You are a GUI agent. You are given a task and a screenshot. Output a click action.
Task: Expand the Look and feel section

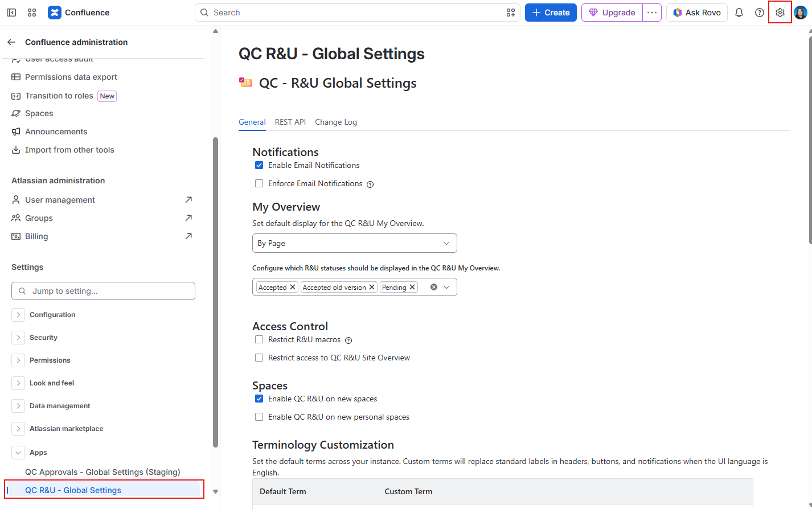(x=18, y=383)
